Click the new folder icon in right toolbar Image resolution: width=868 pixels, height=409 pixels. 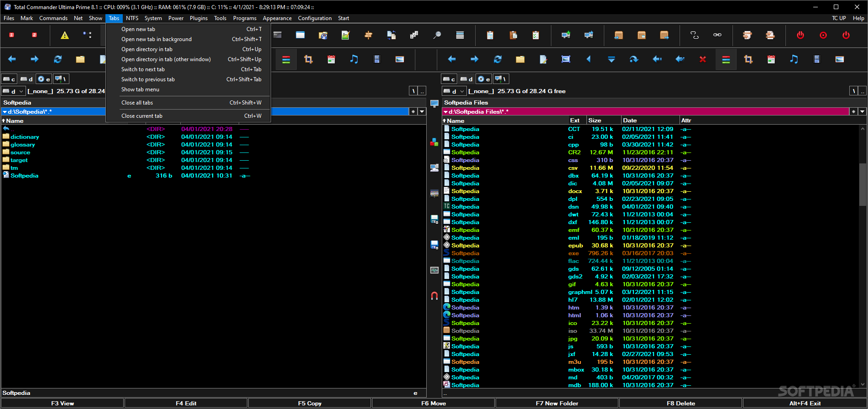pos(520,59)
